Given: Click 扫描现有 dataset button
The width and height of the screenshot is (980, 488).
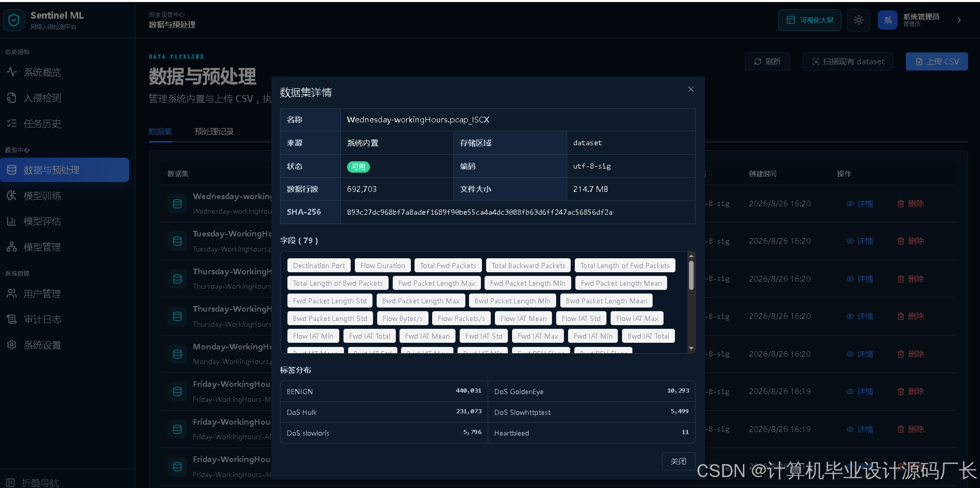Looking at the screenshot, I should tap(848, 61).
